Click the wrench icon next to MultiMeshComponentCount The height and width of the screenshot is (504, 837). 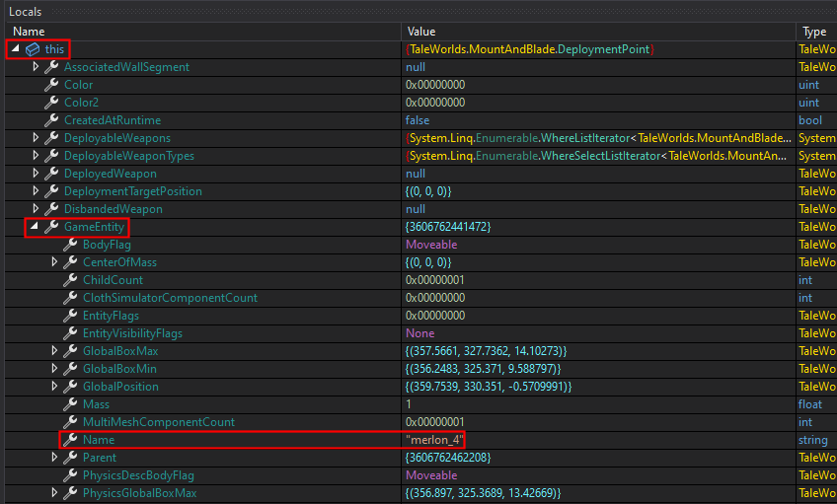pyautogui.click(x=70, y=422)
